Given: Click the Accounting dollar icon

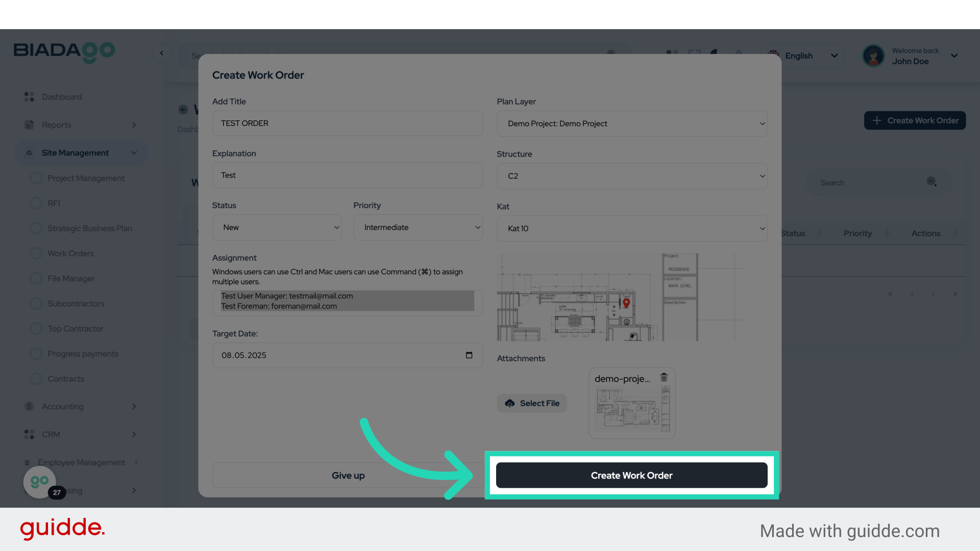Looking at the screenshot, I should (29, 406).
